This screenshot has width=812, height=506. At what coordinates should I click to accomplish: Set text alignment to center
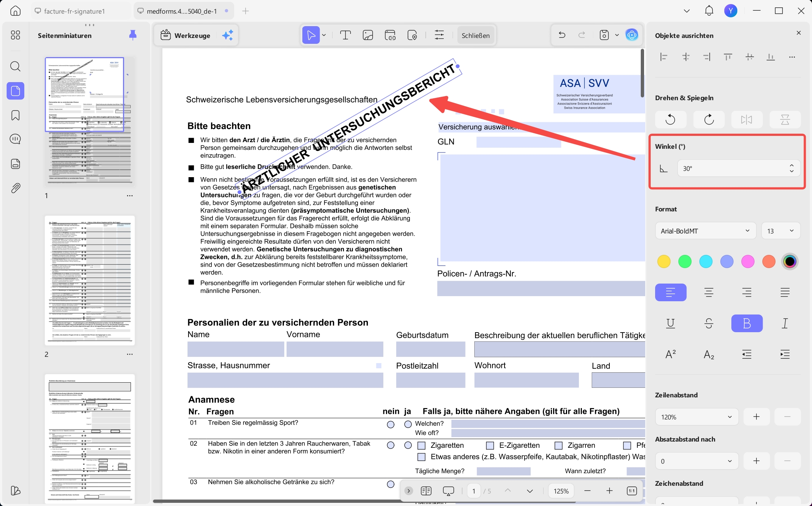pyautogui.click(x=709, y=292)
